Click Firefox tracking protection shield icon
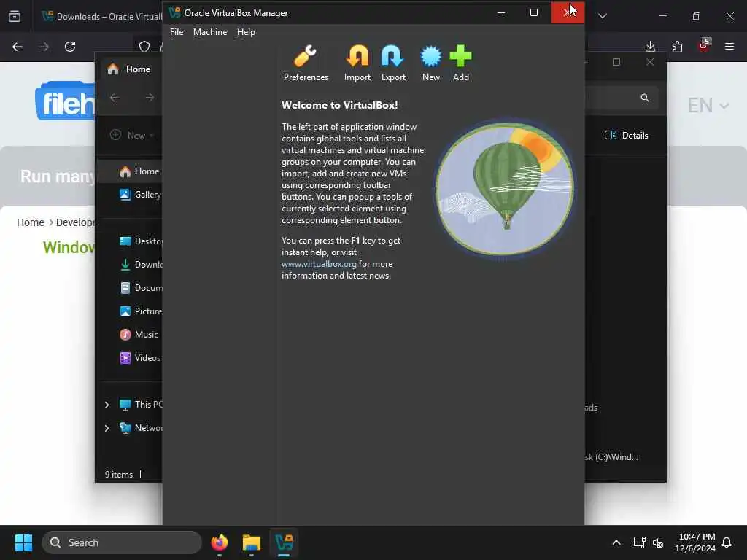 tap(144, 47)
